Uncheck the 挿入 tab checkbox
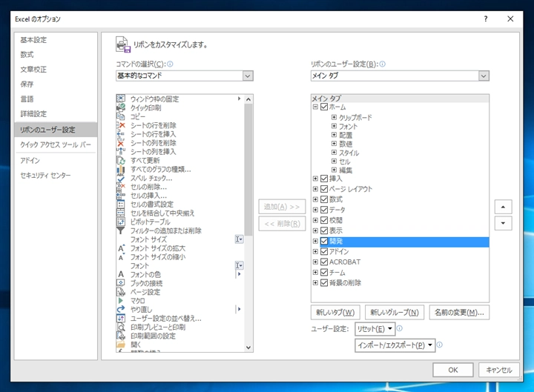Viewport: 534px width, 392px height. tap(324, 179)
